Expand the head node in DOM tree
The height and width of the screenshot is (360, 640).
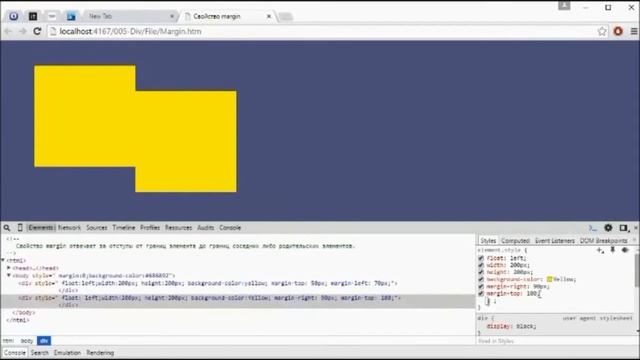[9, 268]
